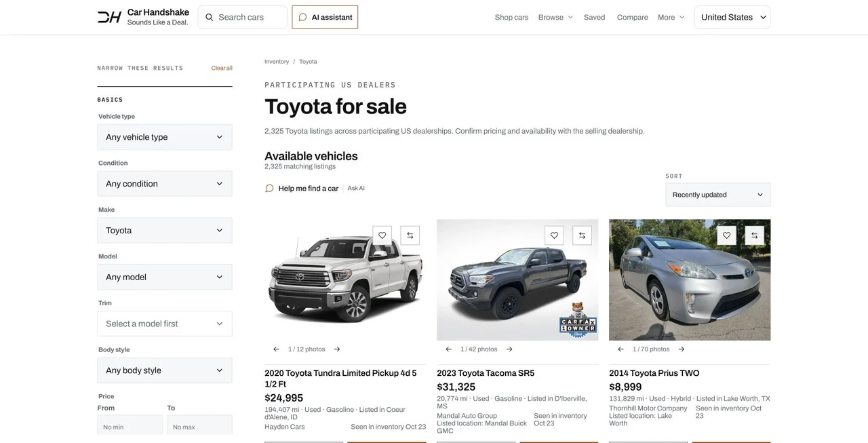The height and width of the screenshot is (443, 868).
Task: Click the Ask AI link
Action: click(x=356, y=189)
